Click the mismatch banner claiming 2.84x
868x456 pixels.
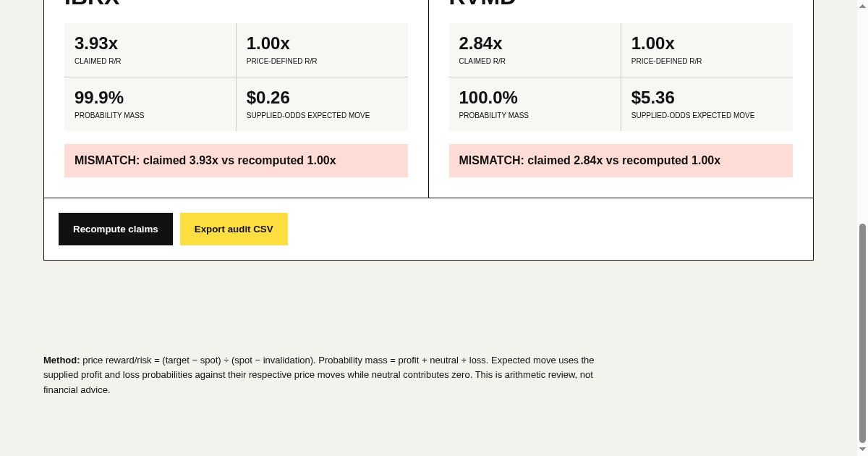coord(621,161)
